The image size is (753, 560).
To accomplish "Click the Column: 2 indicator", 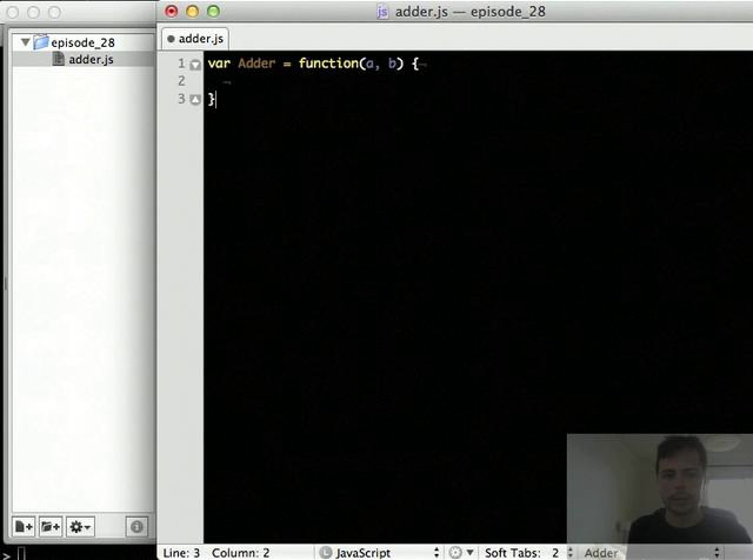I will [x=240, y=553].
